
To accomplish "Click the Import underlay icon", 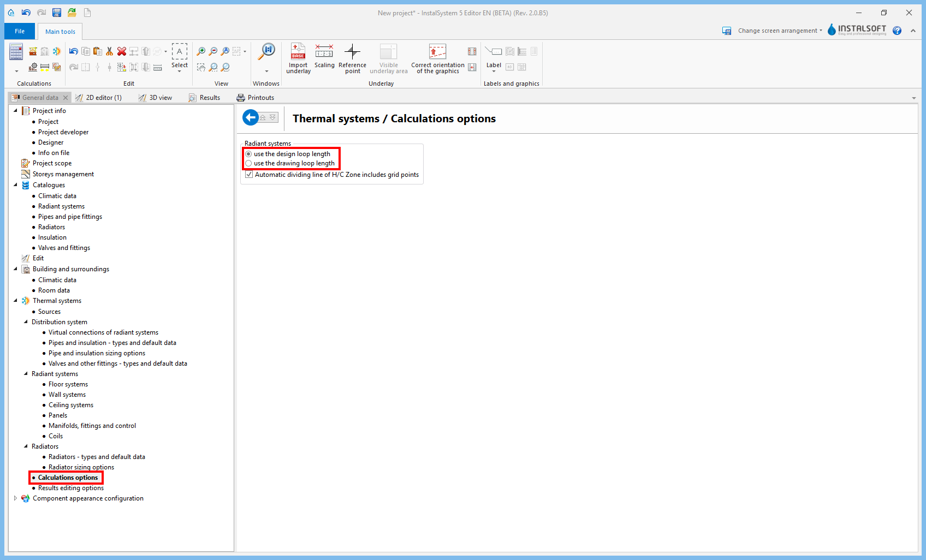I will [298, 58].
